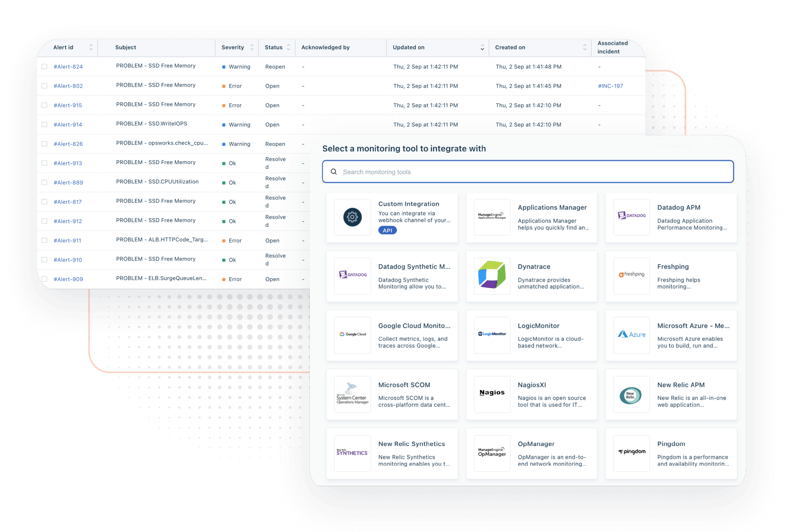Click the Datadog APM logo
The width and height of the screenshot is (811, 532).
pyautogui.click(x=631, y=216)
